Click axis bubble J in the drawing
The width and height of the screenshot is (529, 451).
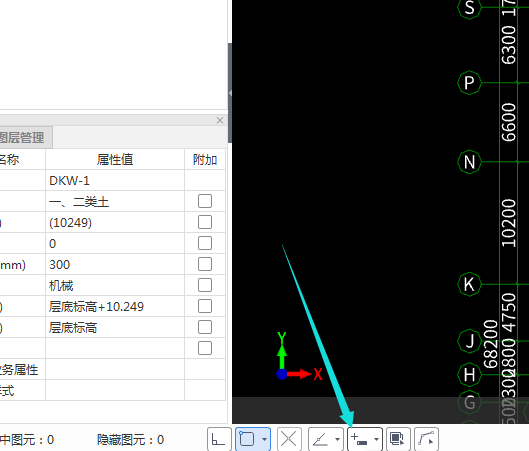coord(469,341)
